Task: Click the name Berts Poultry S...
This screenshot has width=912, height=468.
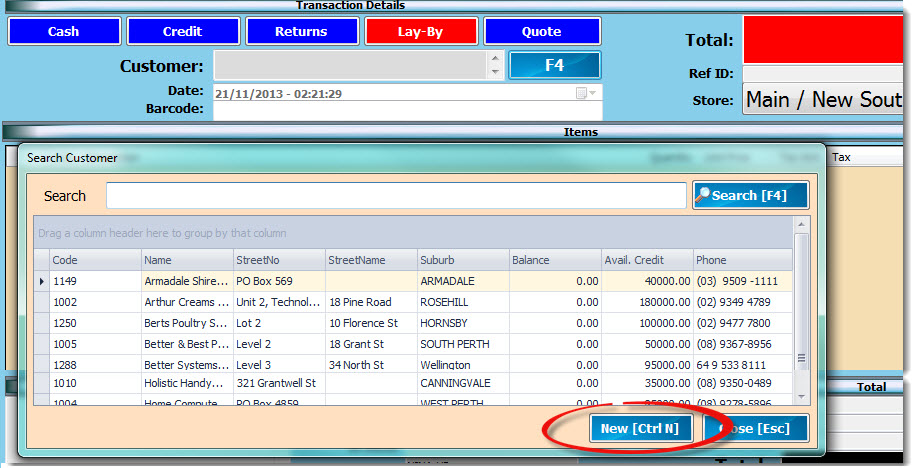Action: (186, 323)
